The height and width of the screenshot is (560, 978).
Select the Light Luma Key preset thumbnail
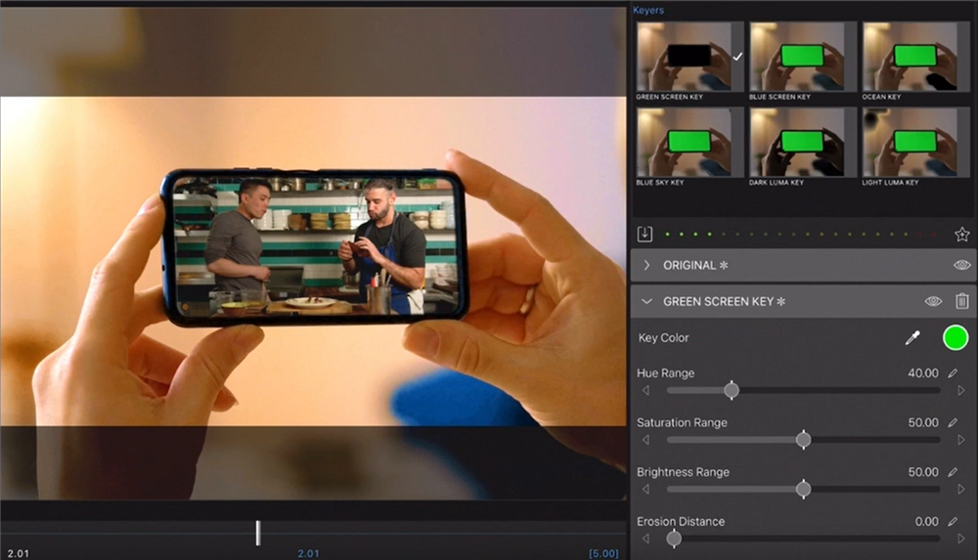pos(913,142)
